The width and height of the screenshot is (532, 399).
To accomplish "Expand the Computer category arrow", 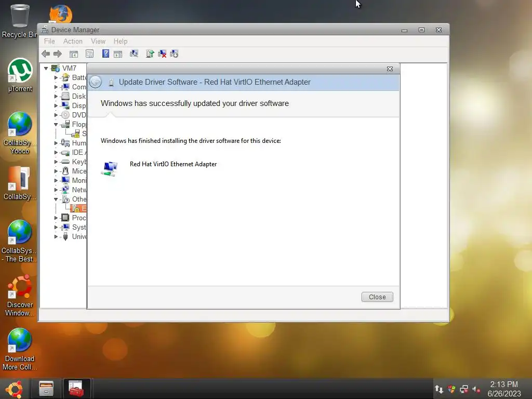I will [56, 87].
